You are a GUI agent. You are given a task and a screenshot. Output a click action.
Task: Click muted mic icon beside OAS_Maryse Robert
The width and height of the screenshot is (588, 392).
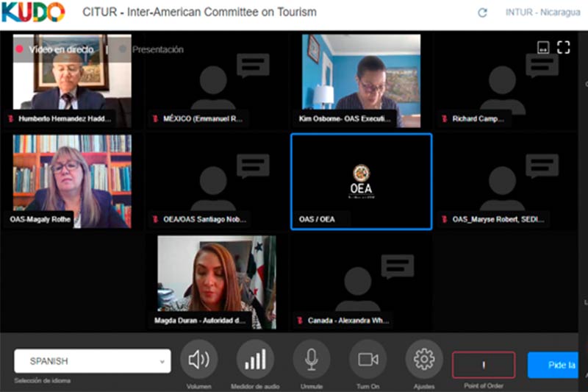point(445,219)
